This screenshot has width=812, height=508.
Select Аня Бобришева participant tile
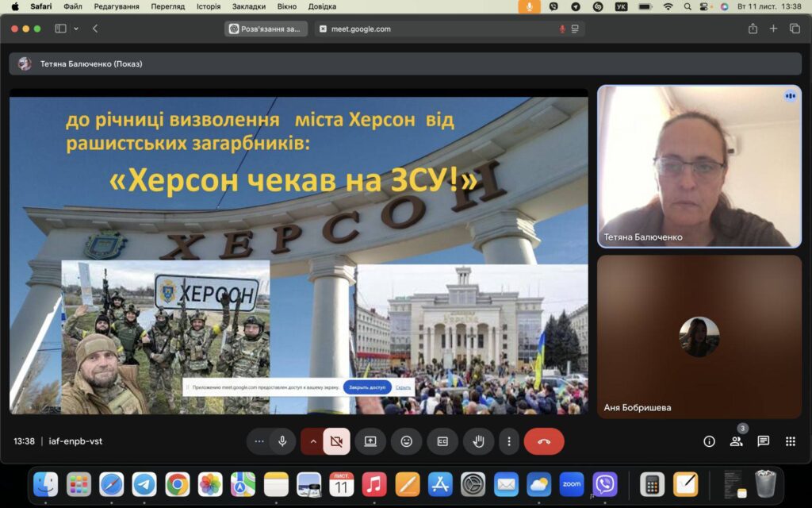(x=699, y=337)
